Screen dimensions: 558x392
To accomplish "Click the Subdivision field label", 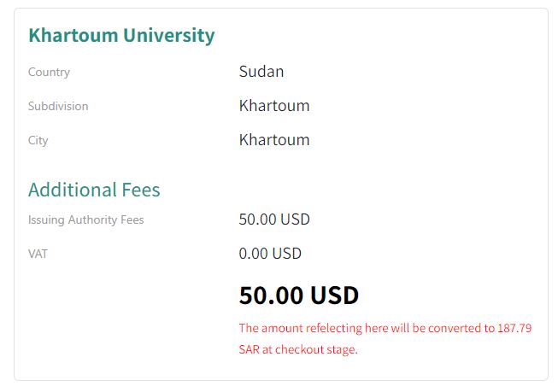I will [58, 106].
